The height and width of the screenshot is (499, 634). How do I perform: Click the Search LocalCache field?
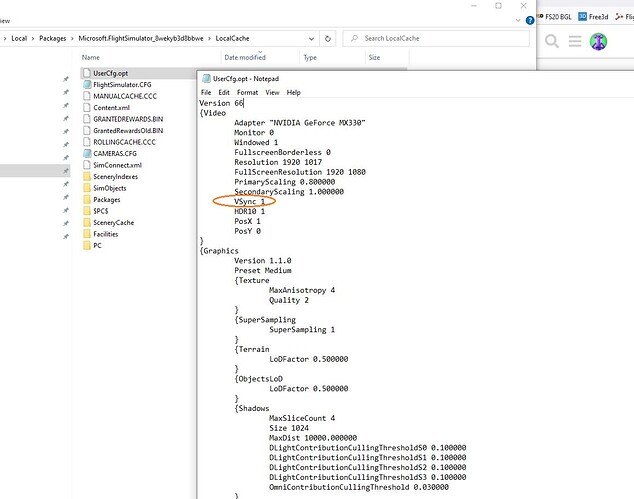pyautogui.click(x=436, y=38)
